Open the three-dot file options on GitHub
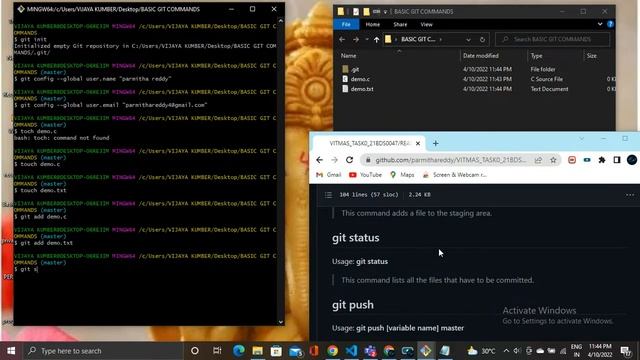Image resolution: width=640 pixels, height=360 pixels. tap(630, 195)
